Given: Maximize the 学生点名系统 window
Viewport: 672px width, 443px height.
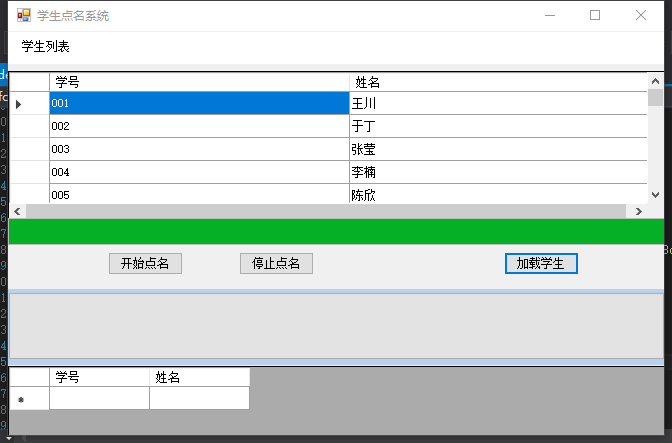Looking at the screenshot, I should 595,15.
